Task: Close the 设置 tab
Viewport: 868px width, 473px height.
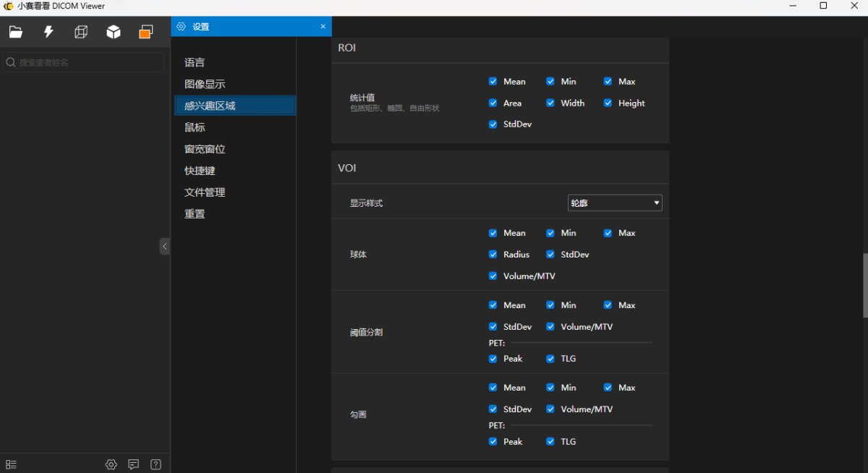Action: (323, 27)
